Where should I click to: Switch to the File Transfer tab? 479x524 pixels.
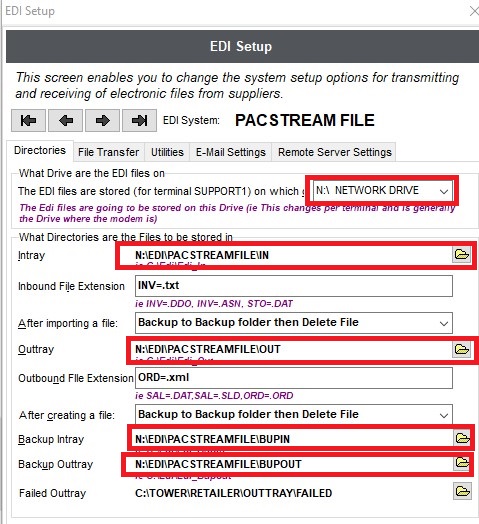pos(109,152)
